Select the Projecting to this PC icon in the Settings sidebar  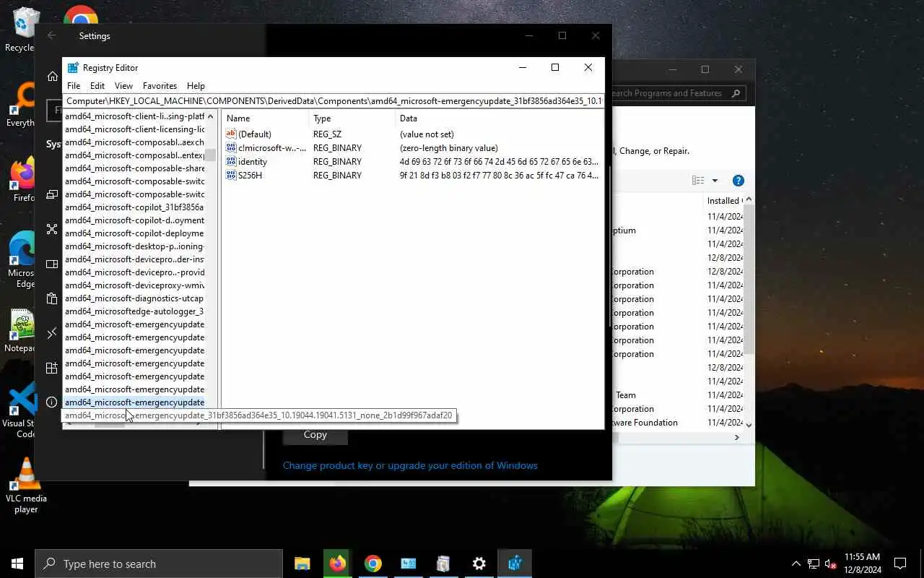click(x=52, y=194)
